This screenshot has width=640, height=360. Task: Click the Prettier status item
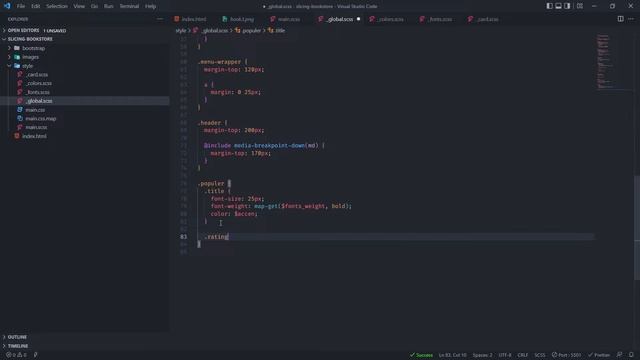[x=599, y=355]
